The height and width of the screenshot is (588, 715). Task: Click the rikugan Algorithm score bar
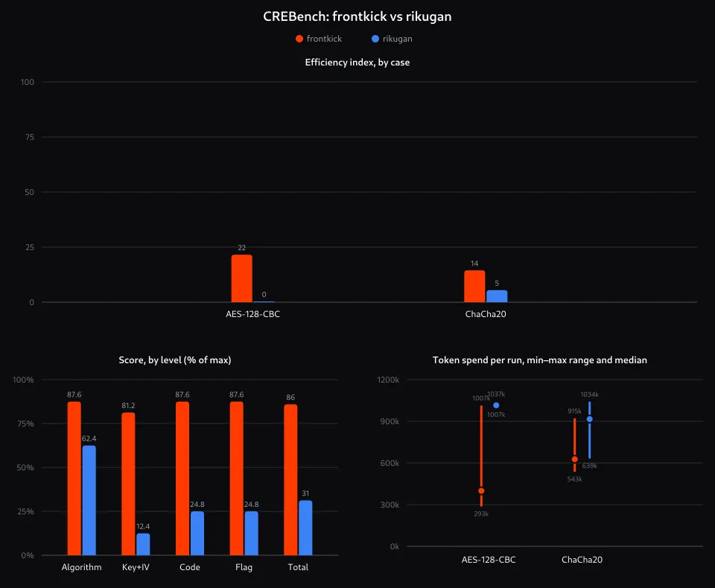[x=89, y=500]
